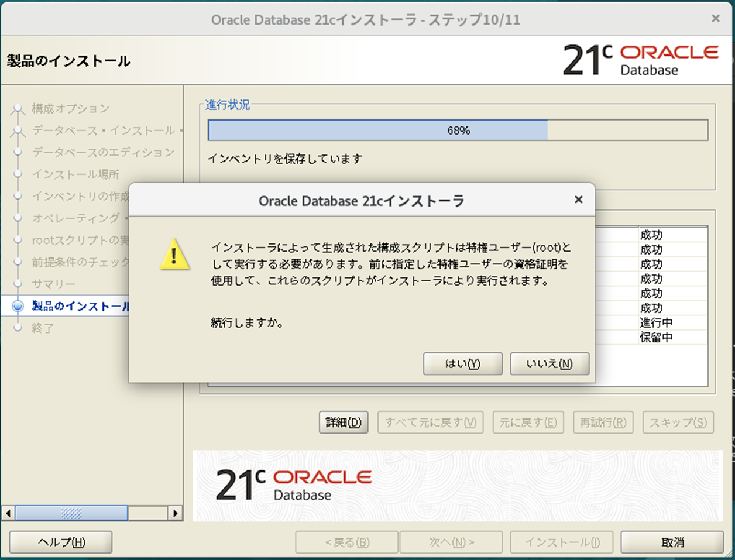Click the 保留中 status entry

pyautogui.click(x=655, y=337)
